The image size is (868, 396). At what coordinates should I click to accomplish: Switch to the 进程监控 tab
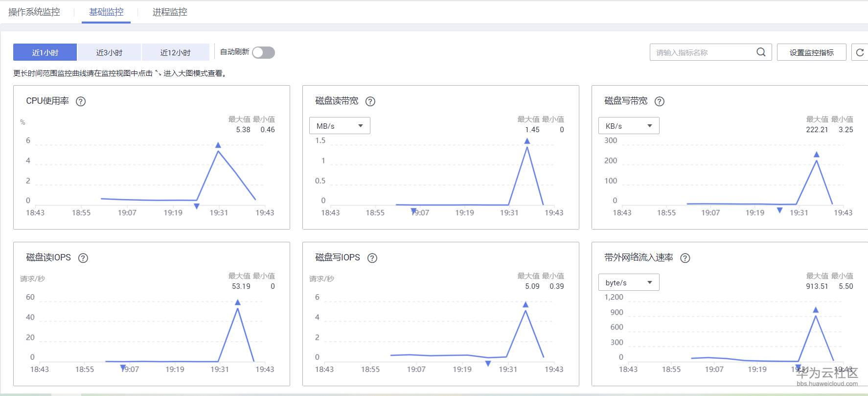[170, 12]
